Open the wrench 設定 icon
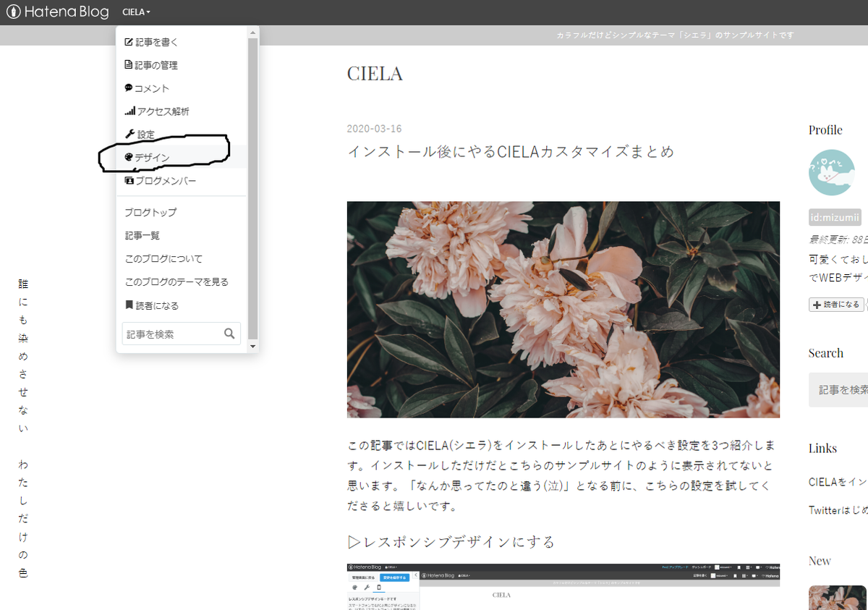Viewport: 868px width, 610px height. (x=129, y=134)
